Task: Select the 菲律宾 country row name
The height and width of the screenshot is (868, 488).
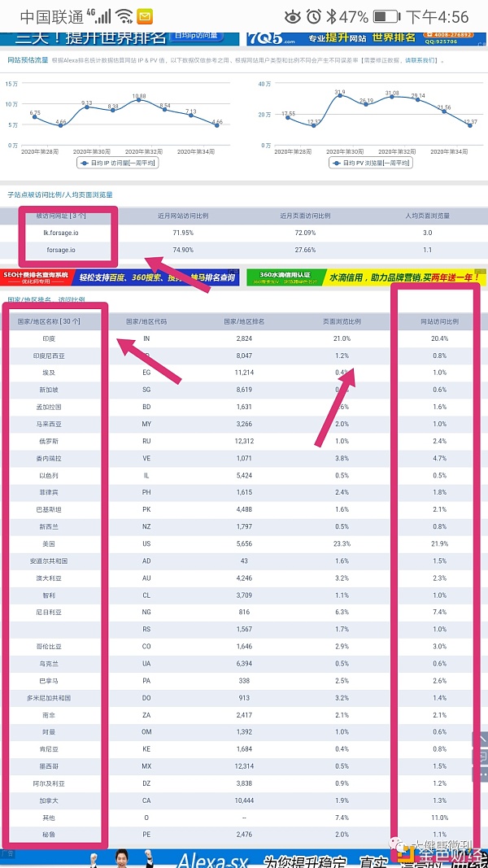Action: point(48,493)
